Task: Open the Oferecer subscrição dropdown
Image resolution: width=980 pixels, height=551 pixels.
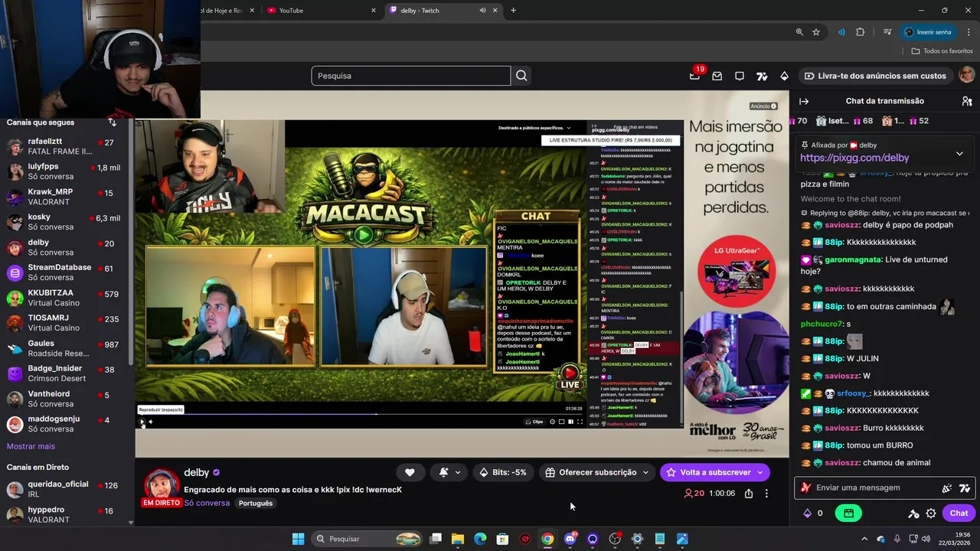Action: point(597,472)
